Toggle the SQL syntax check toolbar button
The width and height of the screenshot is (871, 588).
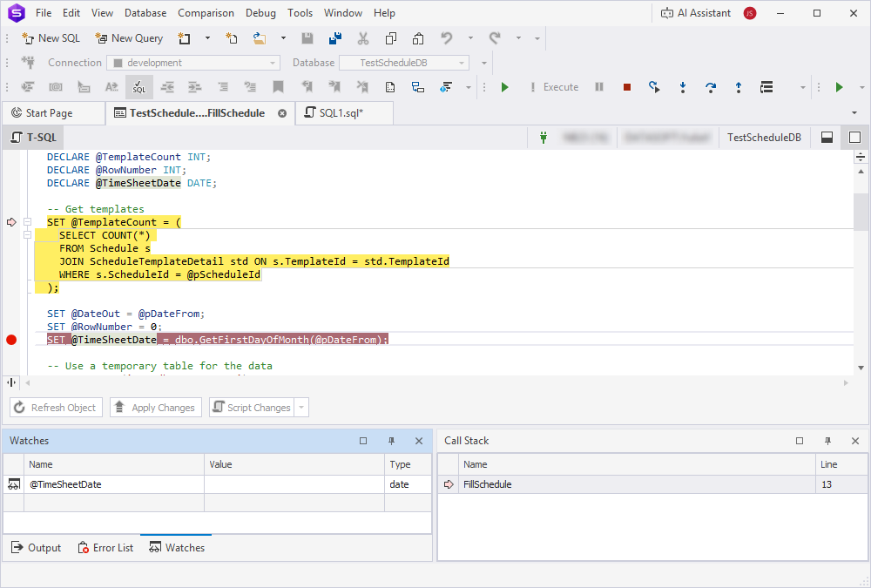(x=139, y=87)
